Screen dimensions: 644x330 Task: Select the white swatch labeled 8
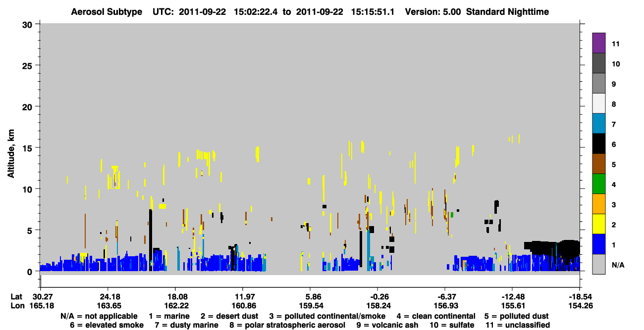tap(599, 103)
